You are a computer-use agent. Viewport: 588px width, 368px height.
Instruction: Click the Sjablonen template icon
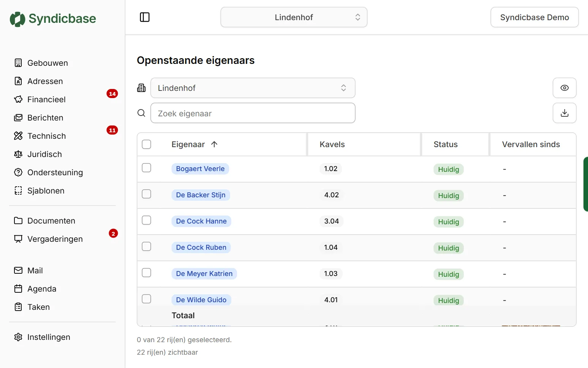pyautogui.click(x=18, y=190)
